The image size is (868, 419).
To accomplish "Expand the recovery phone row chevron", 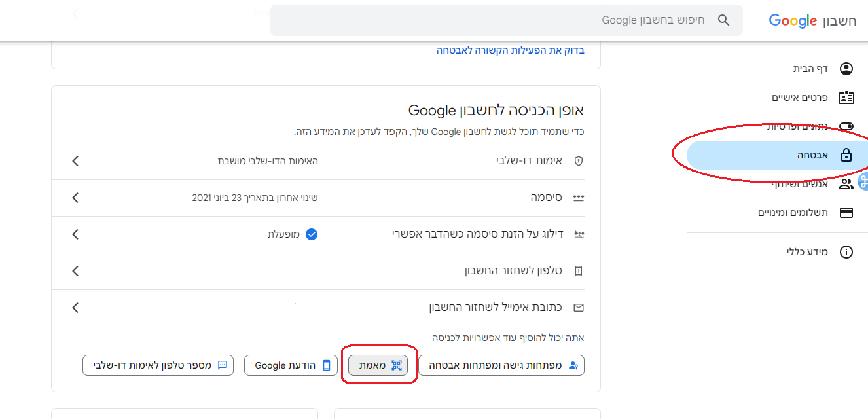I will coord(75,271).
